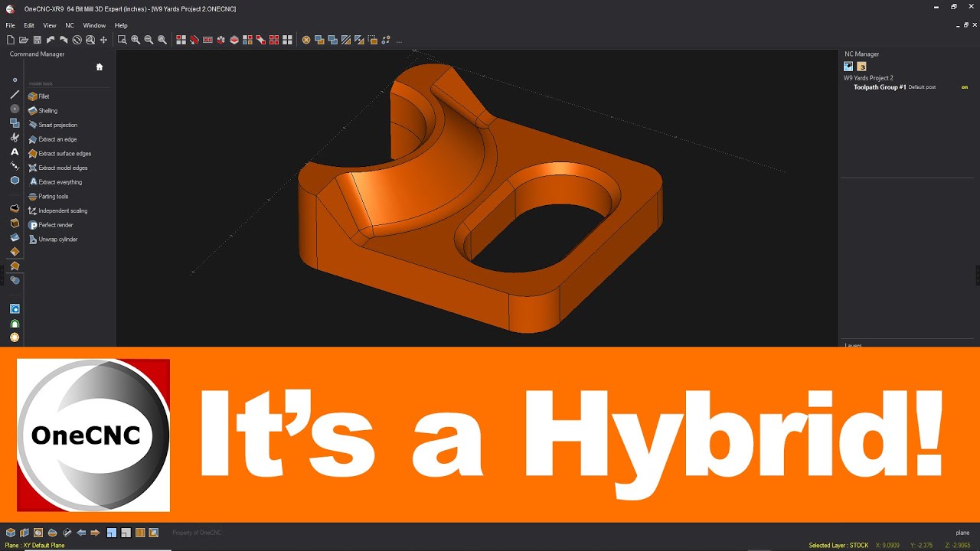Select Extract an edge
Viewport: 980px width, 551px height.
(53, 139)
